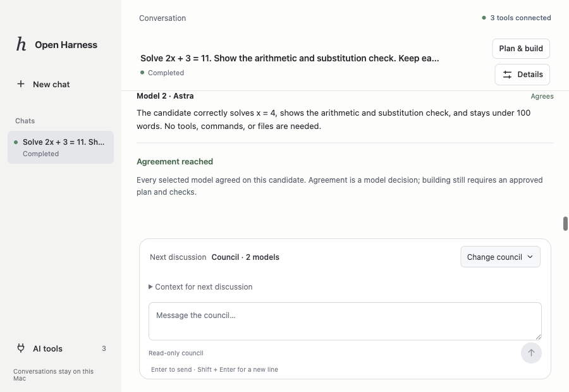Viewport: 569px width, 392px height.
Task: Click the Agreement reached heading
Action: [174, 161]
